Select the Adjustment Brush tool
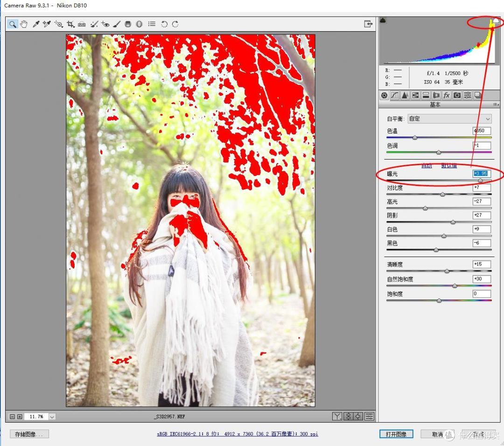The height and width of the screenshot is (446, 504). click(x=117, y=24)
